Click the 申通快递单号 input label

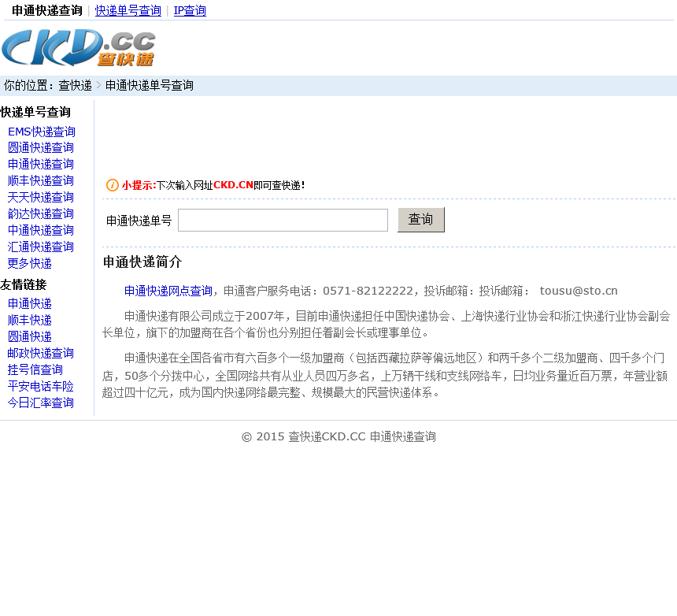coord(139,221)
